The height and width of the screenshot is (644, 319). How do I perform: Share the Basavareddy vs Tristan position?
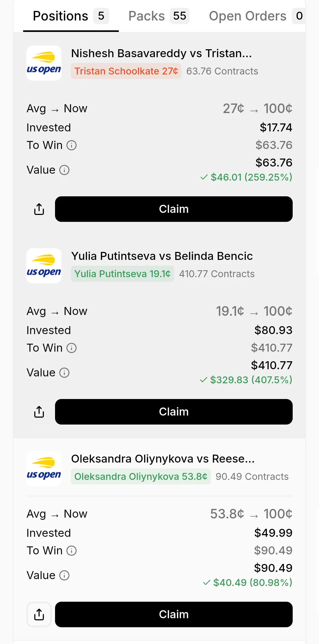(39, 209)
